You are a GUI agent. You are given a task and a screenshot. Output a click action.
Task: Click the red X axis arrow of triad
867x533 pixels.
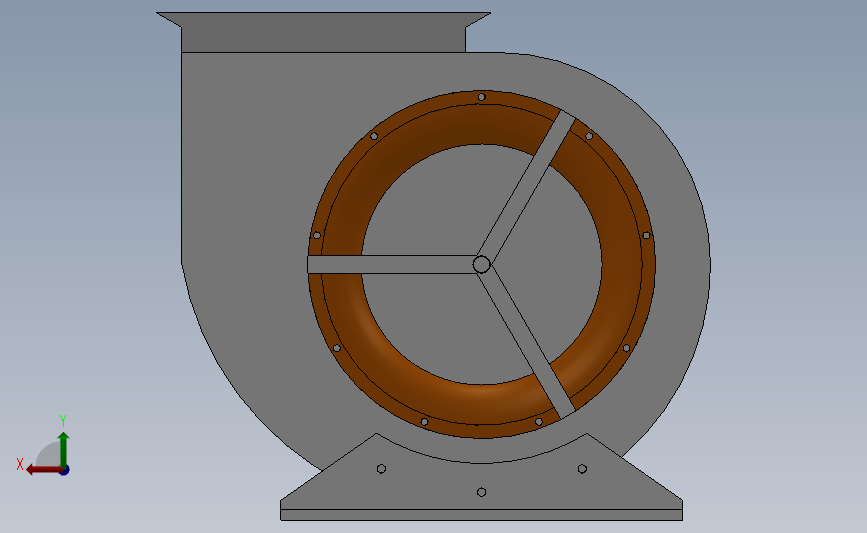43,470
